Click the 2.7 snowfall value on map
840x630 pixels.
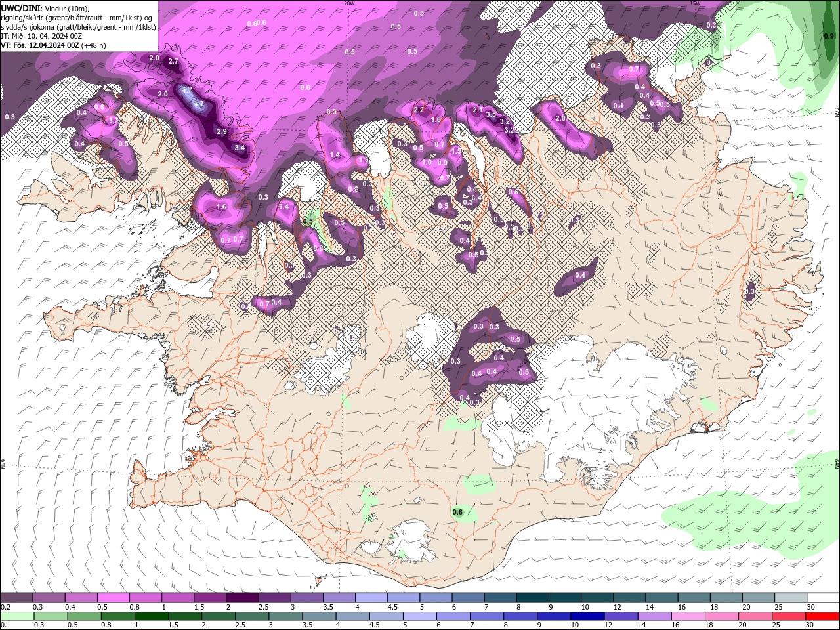click(x=173, y=61)
